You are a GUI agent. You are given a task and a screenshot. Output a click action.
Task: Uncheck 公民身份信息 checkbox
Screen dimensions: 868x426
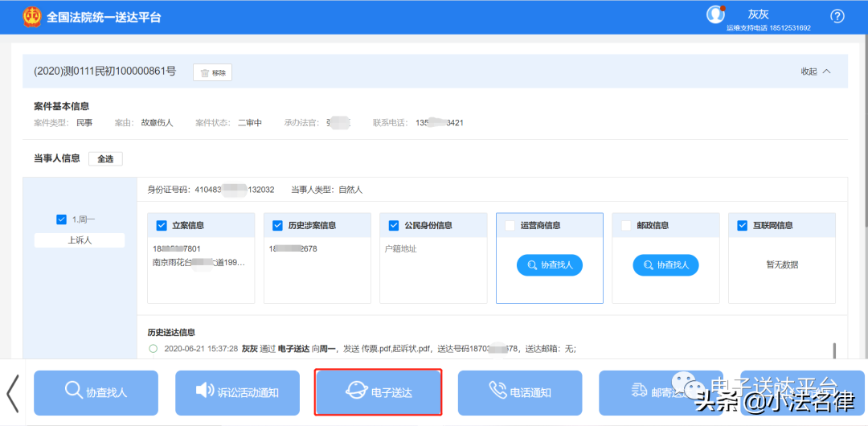394,226
